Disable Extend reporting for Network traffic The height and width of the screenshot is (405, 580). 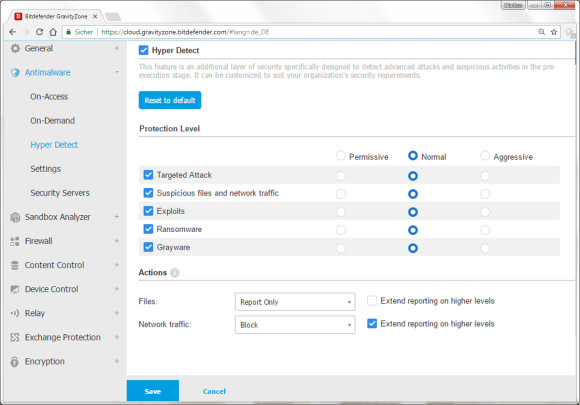point(372,324)
